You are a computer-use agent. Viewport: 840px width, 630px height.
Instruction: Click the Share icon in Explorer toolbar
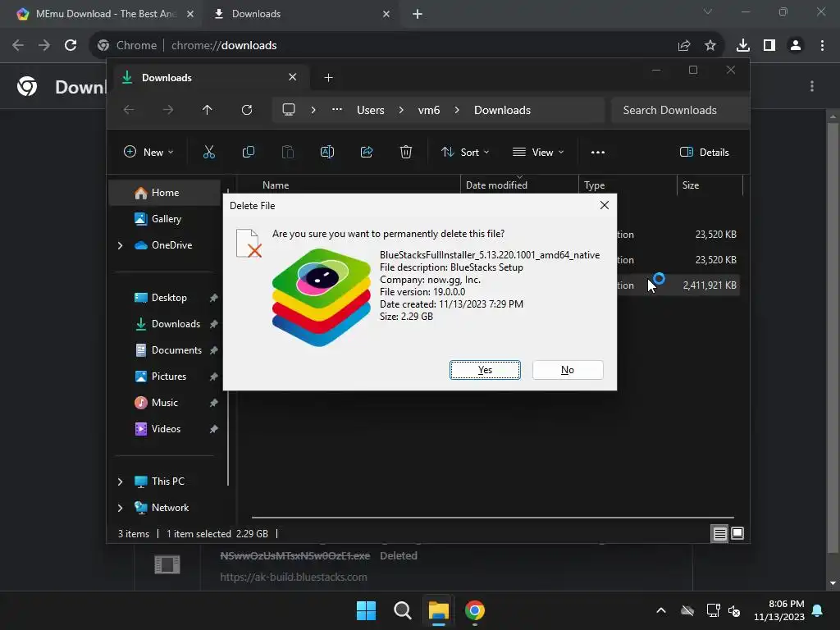point(367,152)
